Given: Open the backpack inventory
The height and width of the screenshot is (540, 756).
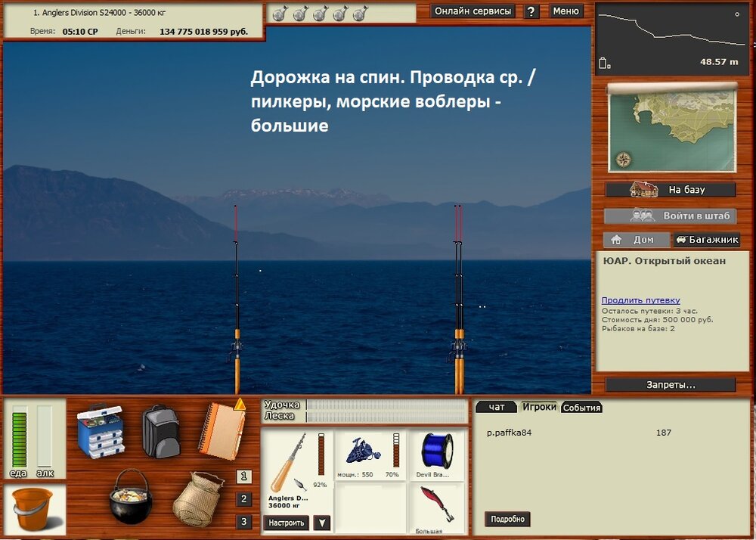Looking at the screenshot, I should pos(160,430).
